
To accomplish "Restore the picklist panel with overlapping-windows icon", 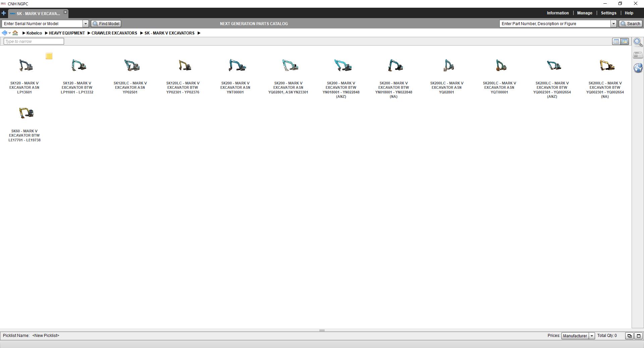I will coord(629,336).
